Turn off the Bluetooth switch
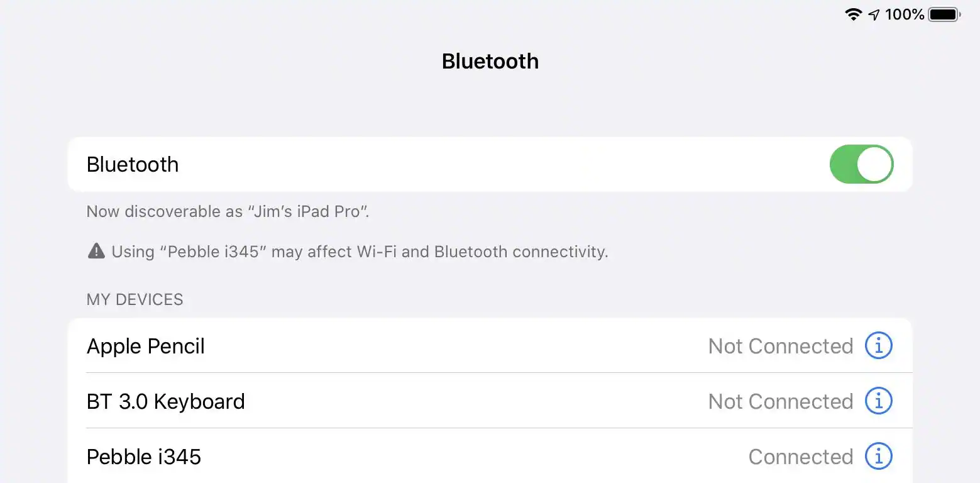Viewport: 980px width, 483px height. tap(861, 164)
